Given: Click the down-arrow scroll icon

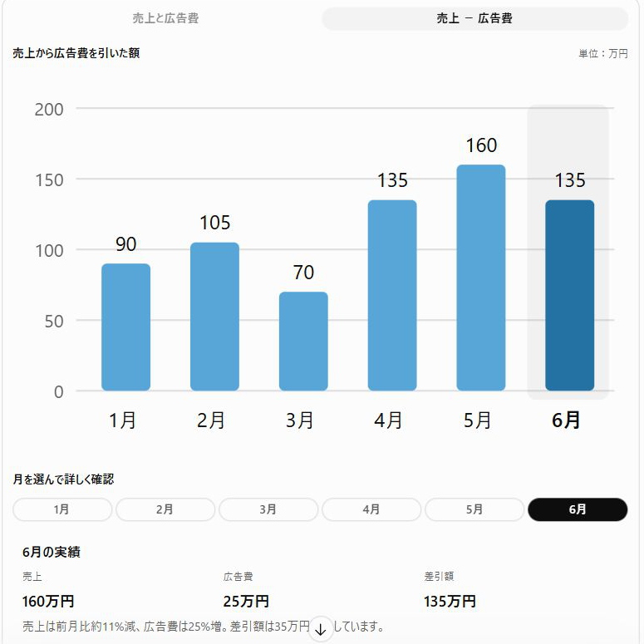Looking at the screenshot, I should tap(321, 629).
